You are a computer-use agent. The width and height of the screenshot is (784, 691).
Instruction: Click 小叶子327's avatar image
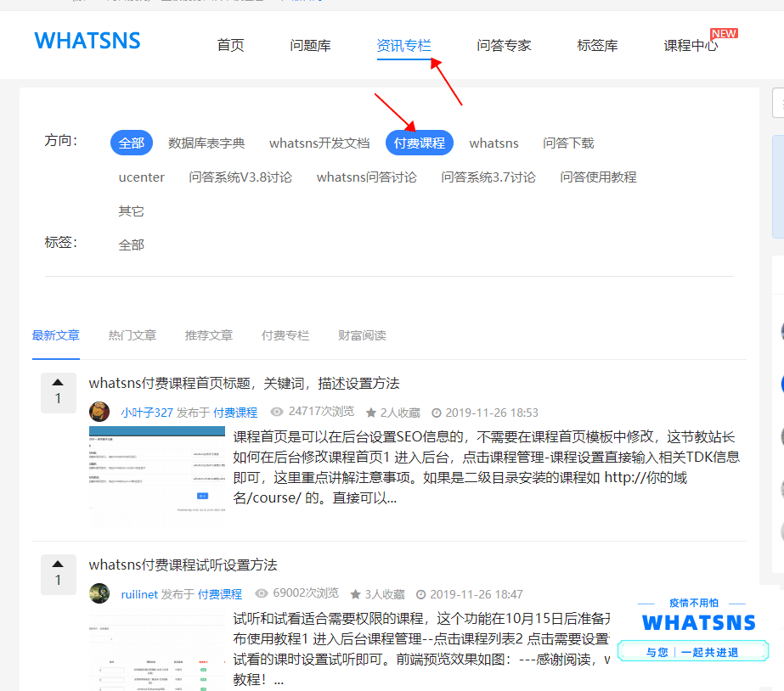click(99, 413)
